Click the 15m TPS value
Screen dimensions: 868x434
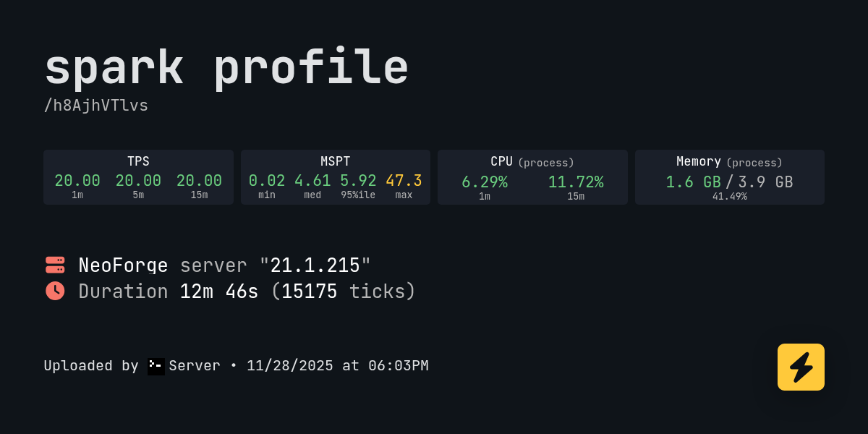click(199, 181)
